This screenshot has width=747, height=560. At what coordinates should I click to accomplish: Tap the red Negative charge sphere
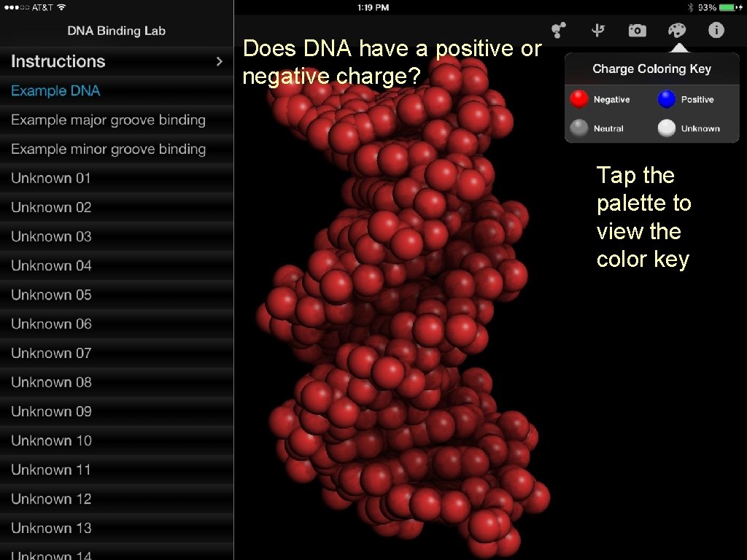coord(578,98)
